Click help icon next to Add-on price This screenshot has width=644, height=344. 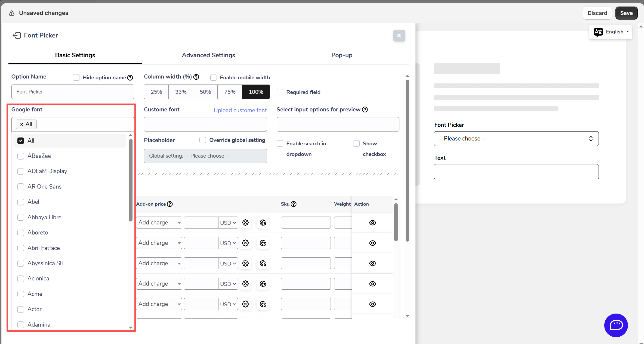[x=170, y=204]
